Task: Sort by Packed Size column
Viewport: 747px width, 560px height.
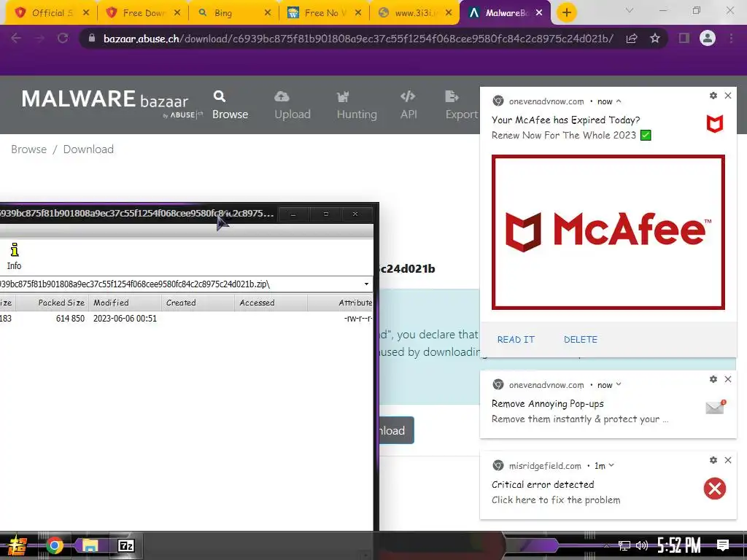Action: [x=53, y=303]
